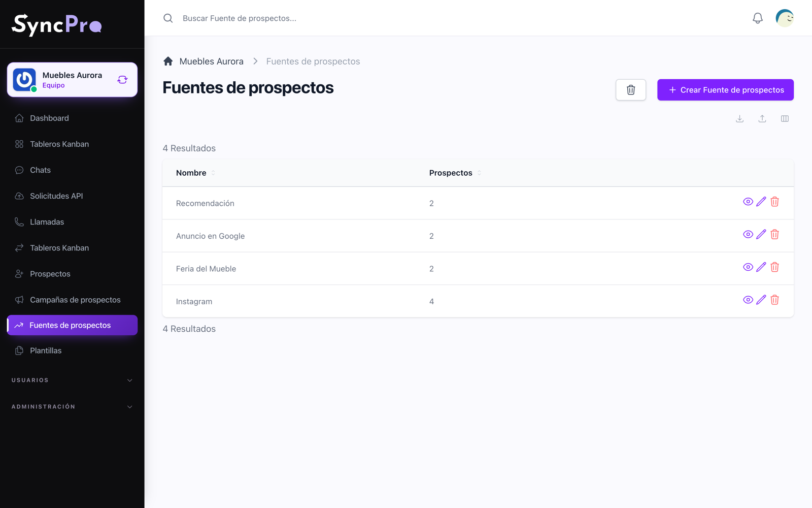Edit the Instagram source

pos(761,300)
